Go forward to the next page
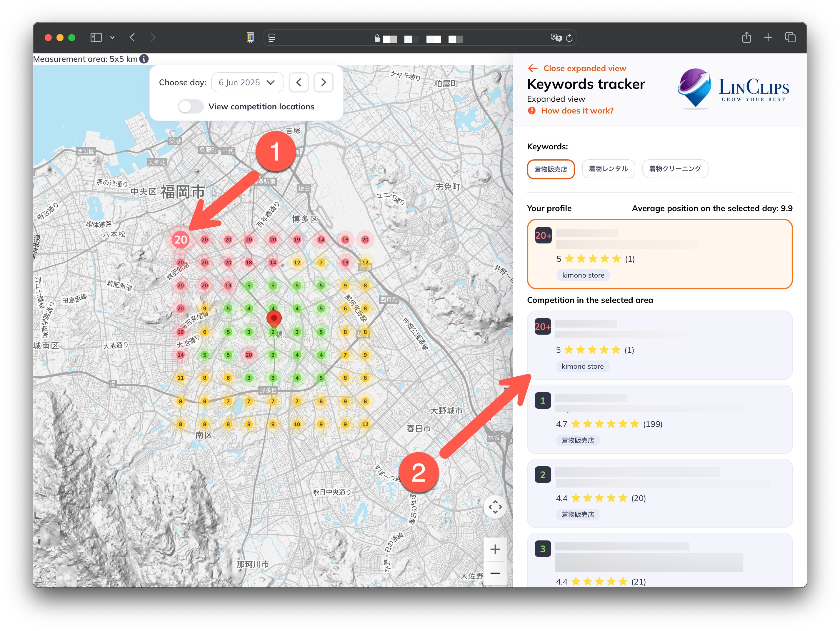Image resolution: width=840 pixels, height=631 pixels. click(x=153, y=37)
